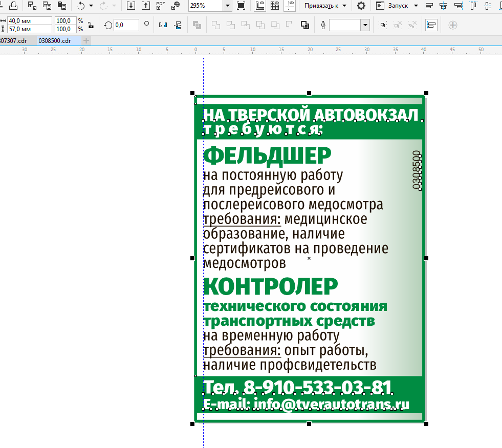This screenshot has width=502, height=448.
Task: Align objects to horizontal center
Action: click(444, 6)
